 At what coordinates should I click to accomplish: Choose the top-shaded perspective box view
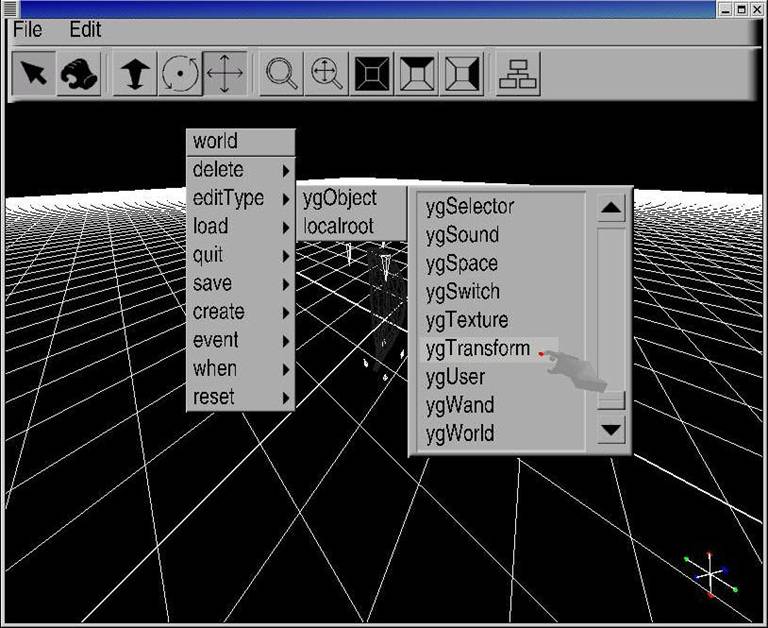click(x=417, y=73)
